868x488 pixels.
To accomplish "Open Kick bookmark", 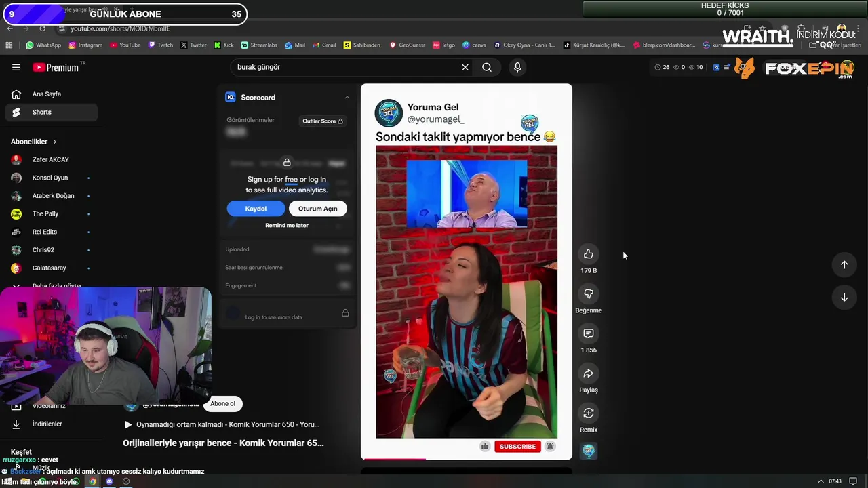I will [224, 45].
